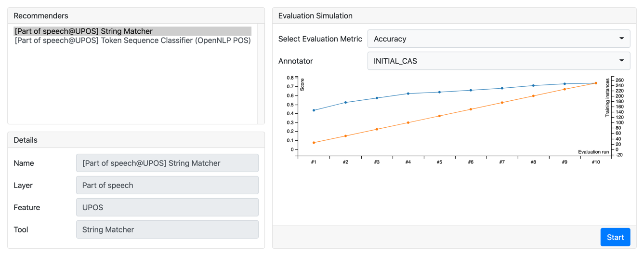This screenshot has height=256, width=644.
Task: Click the #6 label on x-axis
Action: point(471,162)
